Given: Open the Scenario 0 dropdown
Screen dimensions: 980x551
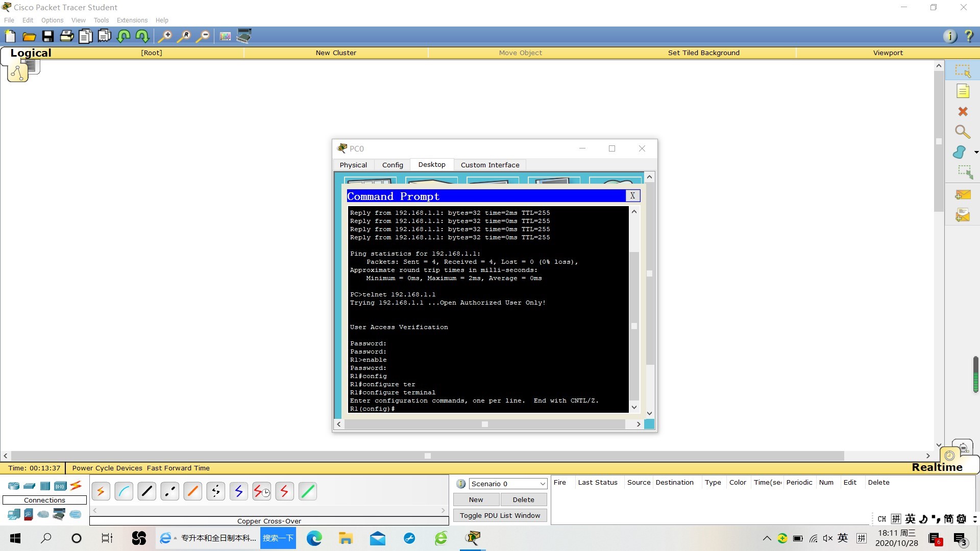Looking at the screenshot, I should (507, 484).
